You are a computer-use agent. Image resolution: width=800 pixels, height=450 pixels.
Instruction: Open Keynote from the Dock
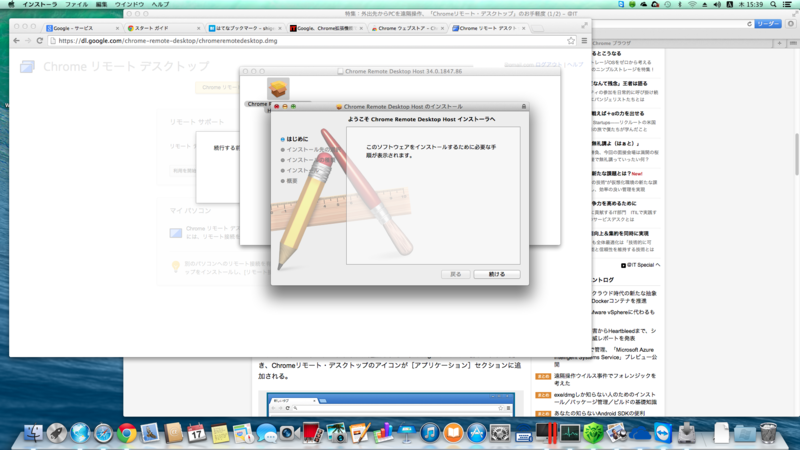(407, 433)
